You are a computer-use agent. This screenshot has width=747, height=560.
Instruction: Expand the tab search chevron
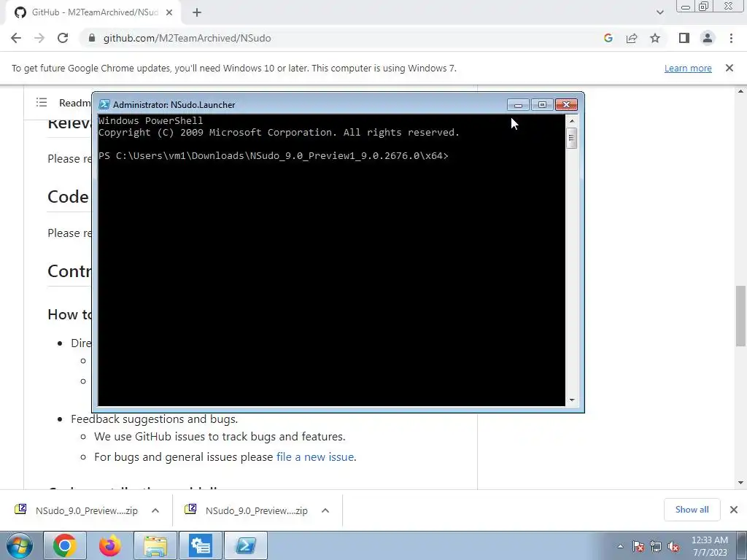pos(659,13)
